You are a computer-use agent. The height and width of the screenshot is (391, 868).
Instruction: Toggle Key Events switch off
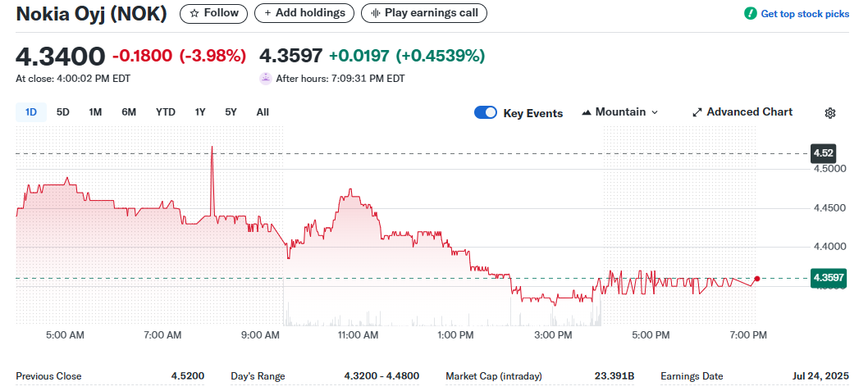click(x=486, y=113)
